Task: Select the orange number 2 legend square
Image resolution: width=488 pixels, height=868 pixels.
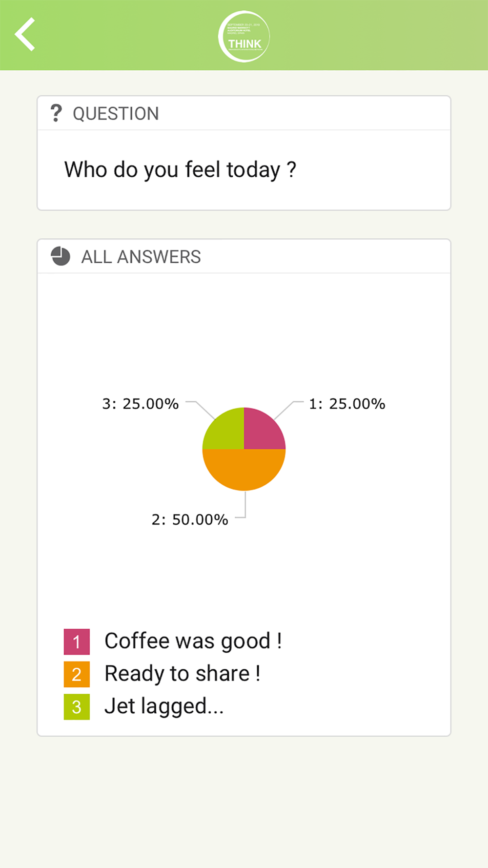Action: coord(77,674)
